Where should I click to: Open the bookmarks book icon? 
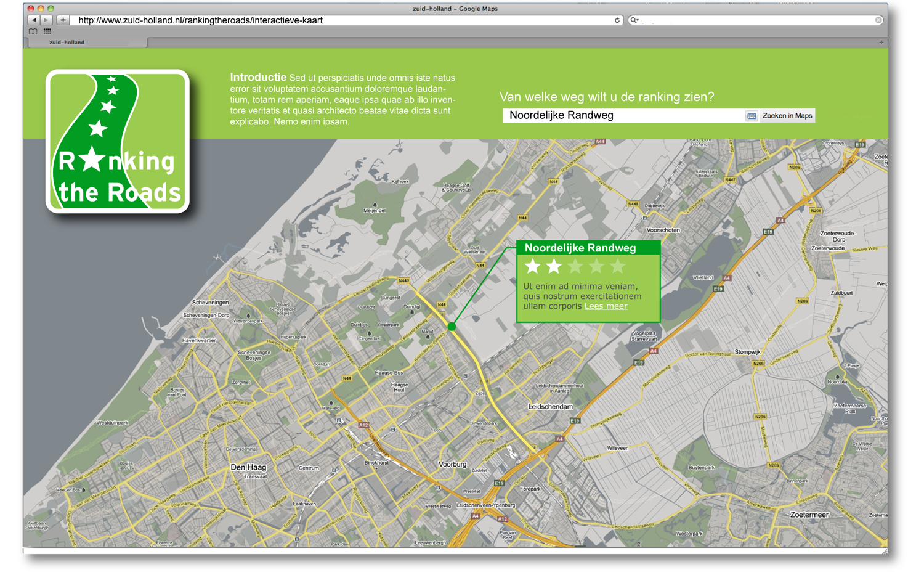tap(33, 31)
